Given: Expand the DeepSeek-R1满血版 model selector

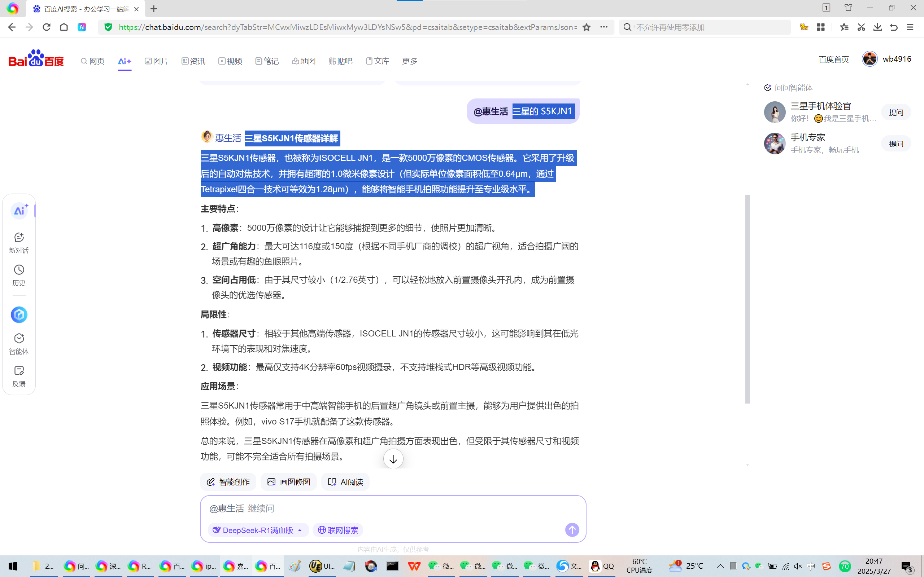Looking at the screenshot, I should pos(258,530).
